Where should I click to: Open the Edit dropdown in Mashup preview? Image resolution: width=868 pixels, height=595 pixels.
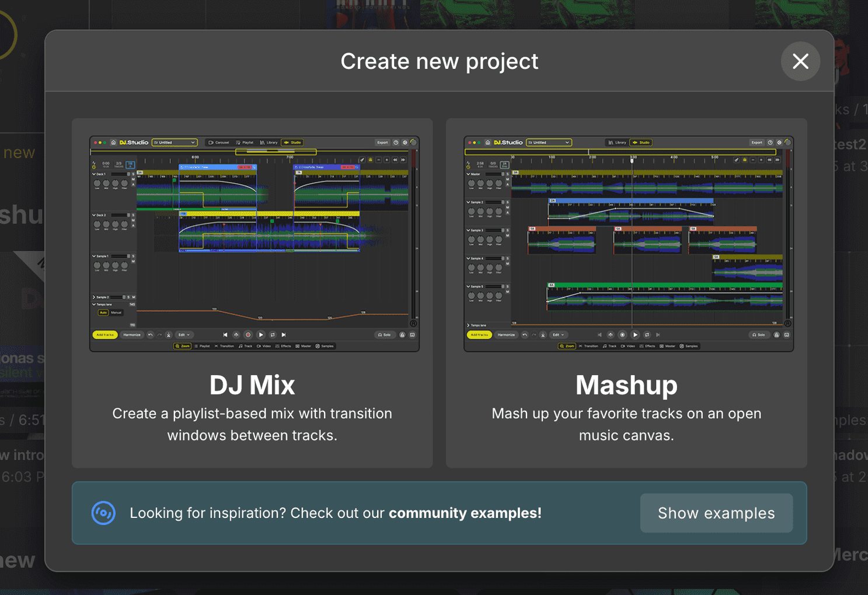coord(559,335)
